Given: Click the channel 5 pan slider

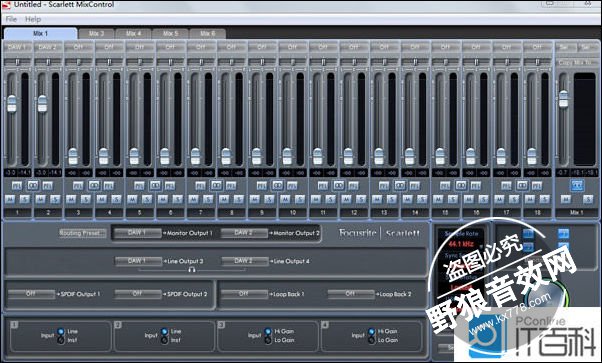Looking at the screenshot, I should [140, 61].
